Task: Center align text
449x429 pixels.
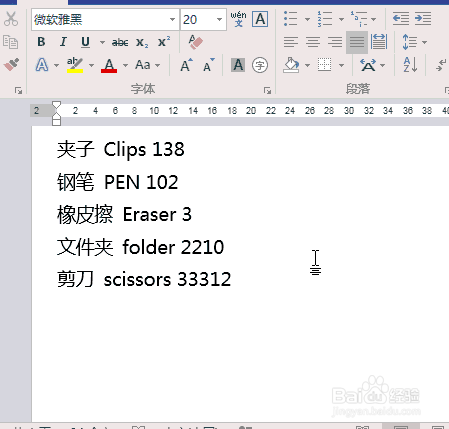Action: tap(313, 42)
